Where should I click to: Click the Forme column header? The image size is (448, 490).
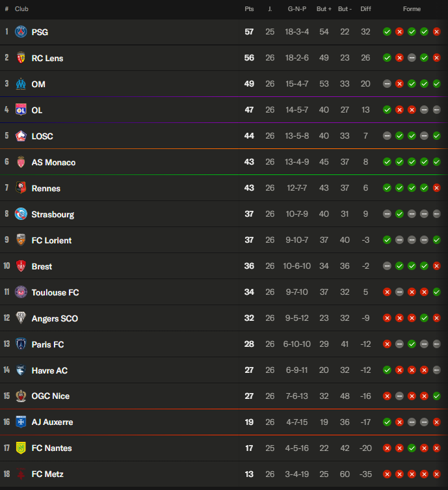tap(412, 9)
